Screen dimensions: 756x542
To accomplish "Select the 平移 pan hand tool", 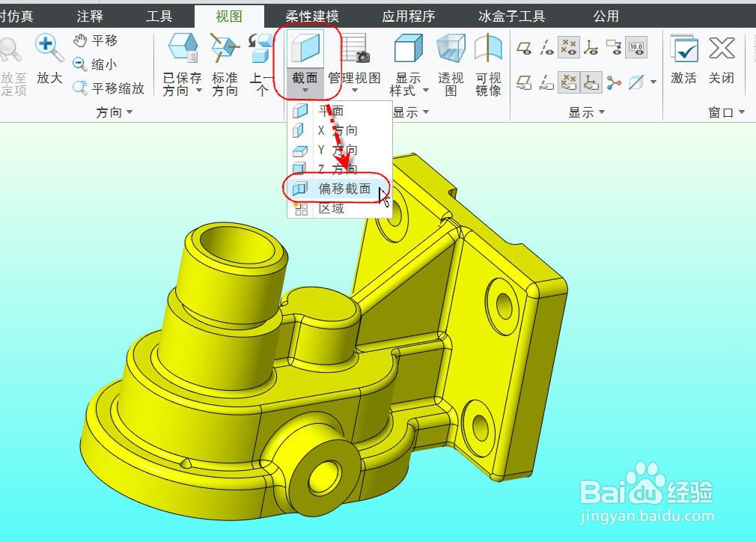I will 96,40.
